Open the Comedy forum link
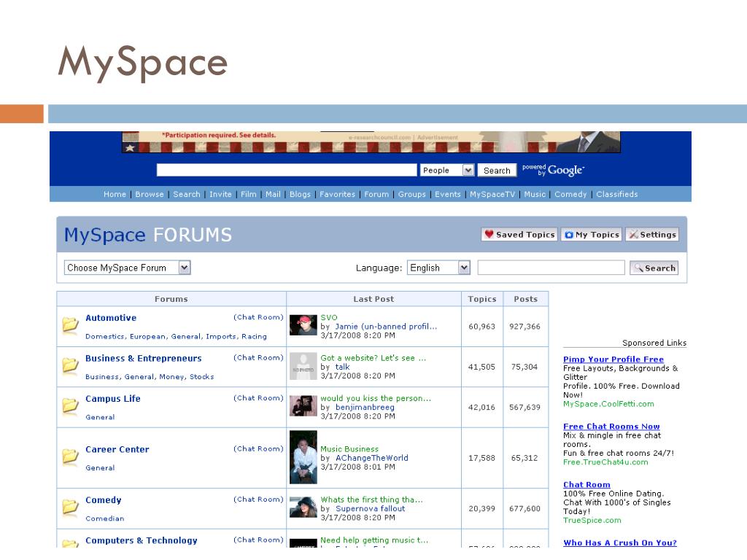 click(104, 500)
